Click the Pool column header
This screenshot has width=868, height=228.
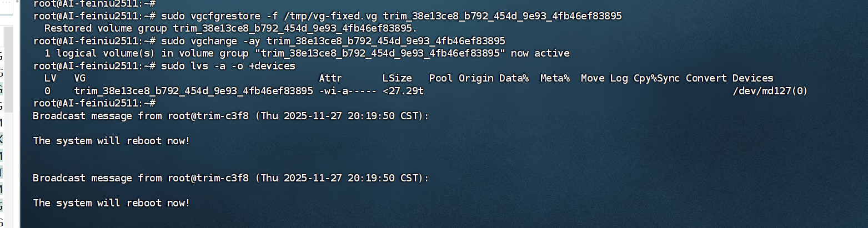441,78
